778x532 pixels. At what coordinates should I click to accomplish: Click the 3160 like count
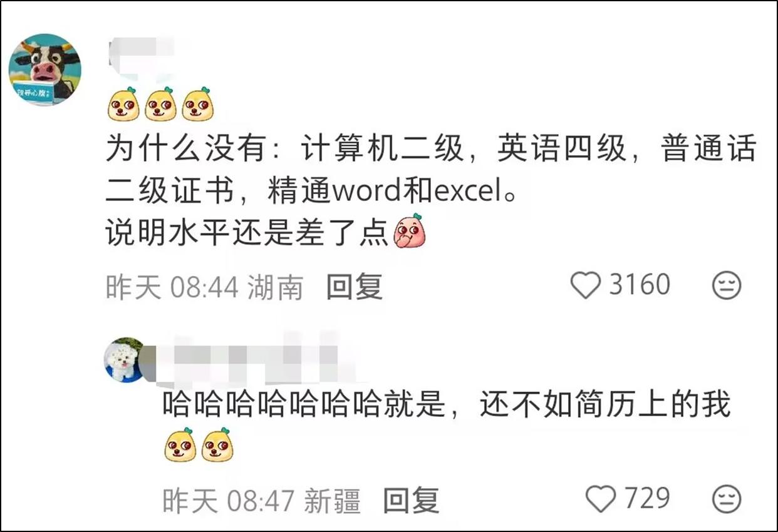tap(640, 285)
